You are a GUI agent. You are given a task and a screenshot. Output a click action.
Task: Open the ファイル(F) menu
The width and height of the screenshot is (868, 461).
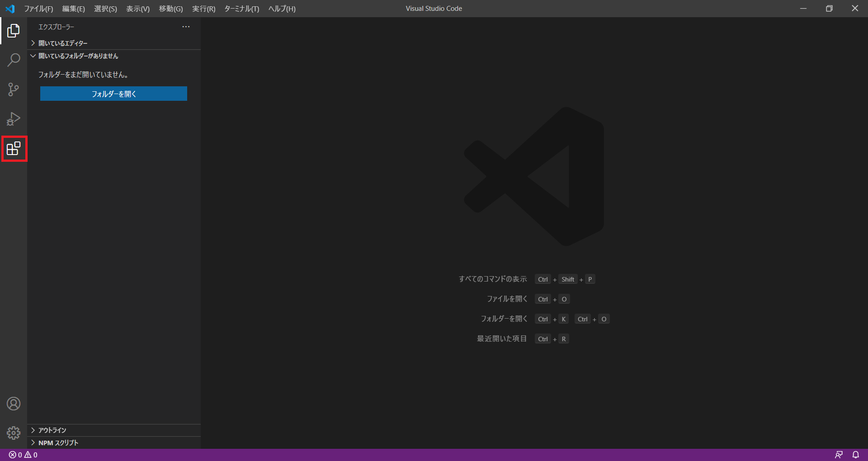(38, 9)
